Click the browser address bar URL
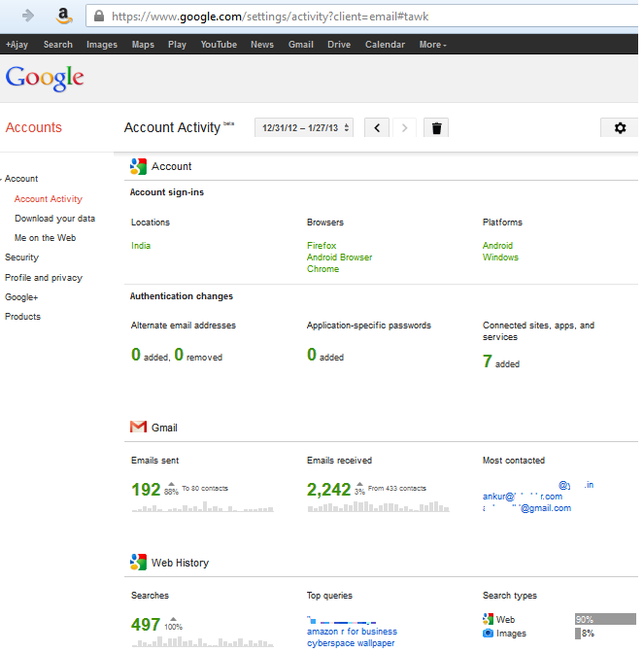Viewport: 644px width, 652px height. [x=270, y=17]
